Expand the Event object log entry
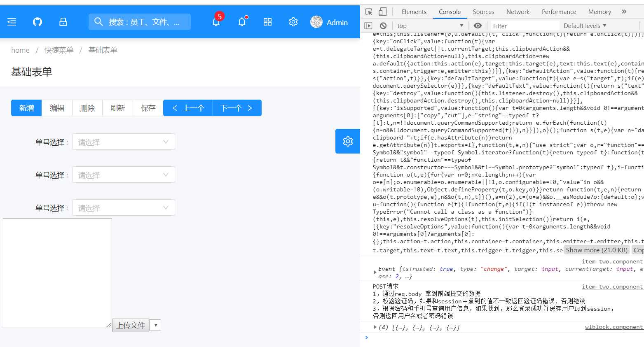The width and height of the screenshot is (644, 347). (375, 272)
